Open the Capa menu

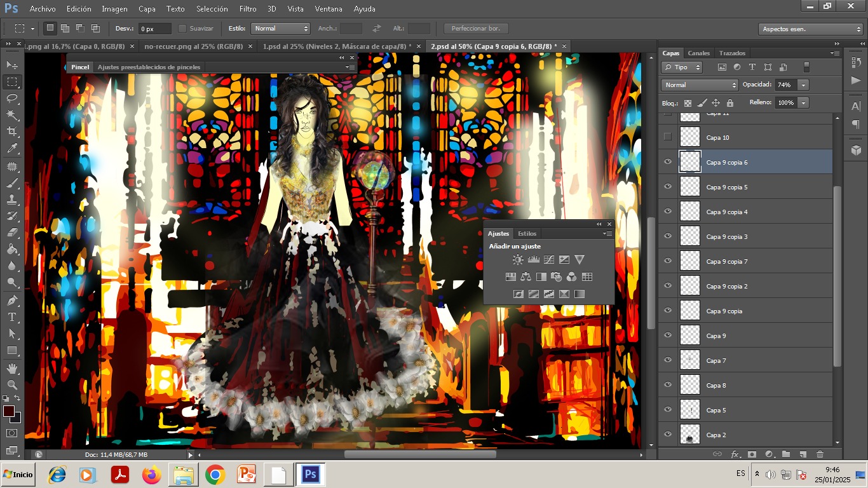(147, 9)
